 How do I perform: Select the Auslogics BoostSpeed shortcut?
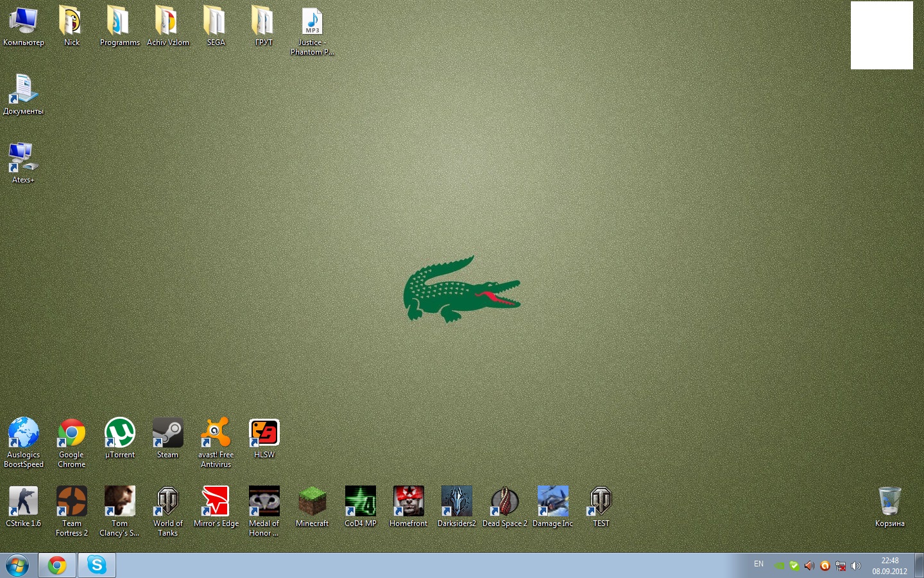pyautogui.click(x=24, y=443)
